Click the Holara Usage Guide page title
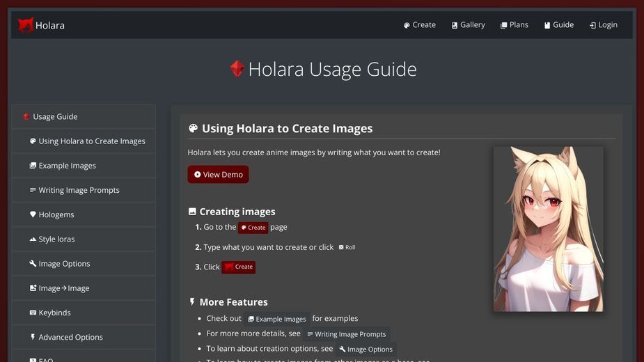This screenshot has width=644, height=362. pyautogui.click(x=332, y=69)
